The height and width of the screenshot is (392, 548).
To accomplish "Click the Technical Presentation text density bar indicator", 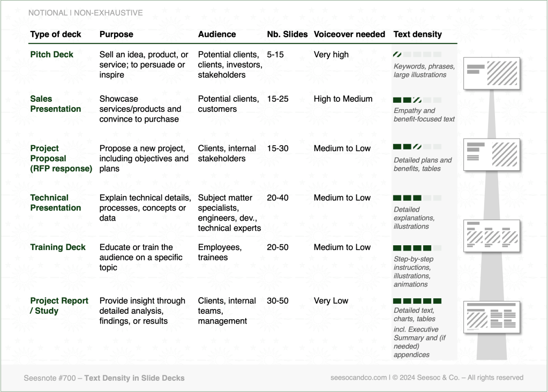I will pos(417,198).
